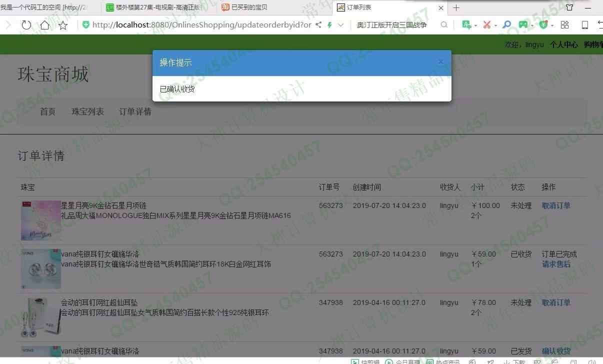Click the search magnifier beside hot-search box
603x364 pixels.
[x=444, y=24]
